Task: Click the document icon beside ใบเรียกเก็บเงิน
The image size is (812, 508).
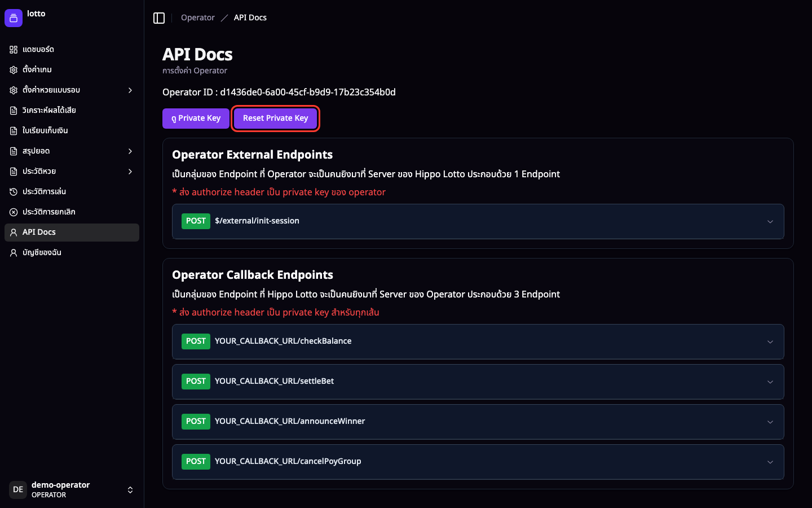Action: (14, 131)
